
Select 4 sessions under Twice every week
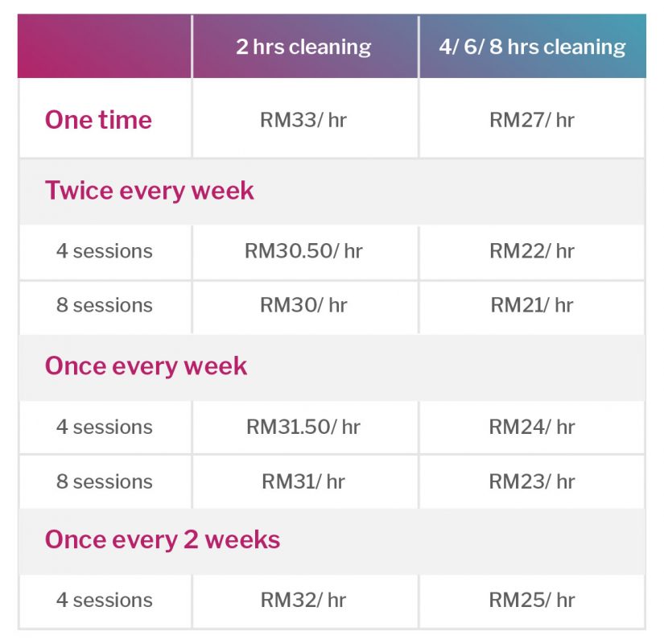tap(104, 251)
